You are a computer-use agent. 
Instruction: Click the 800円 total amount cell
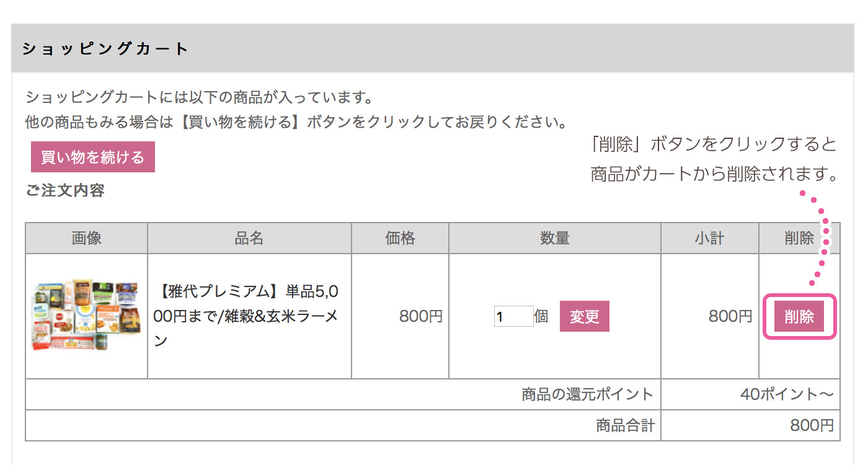[x=811, y=425]
